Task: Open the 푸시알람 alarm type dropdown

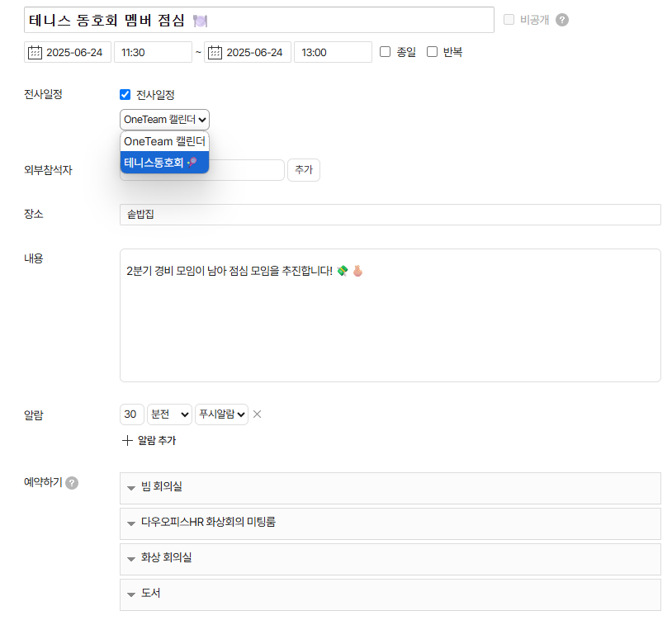Action: coord(221,414)
